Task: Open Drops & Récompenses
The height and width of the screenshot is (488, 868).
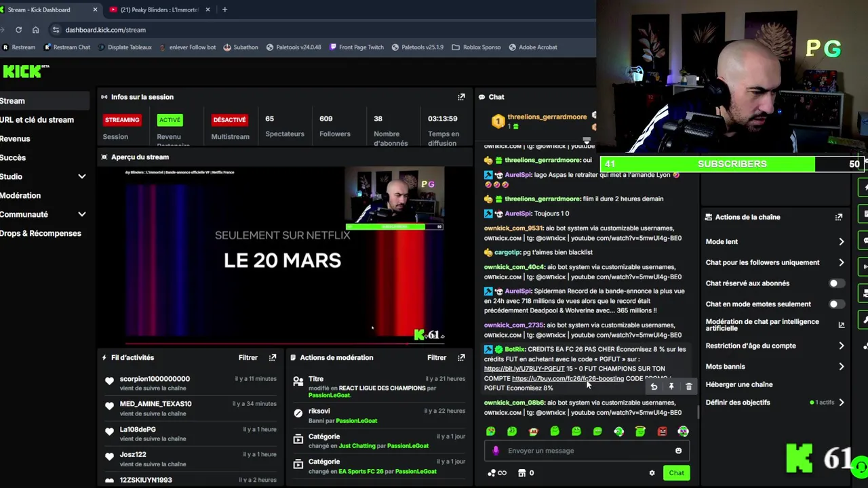Action: (x=41, y=234)
